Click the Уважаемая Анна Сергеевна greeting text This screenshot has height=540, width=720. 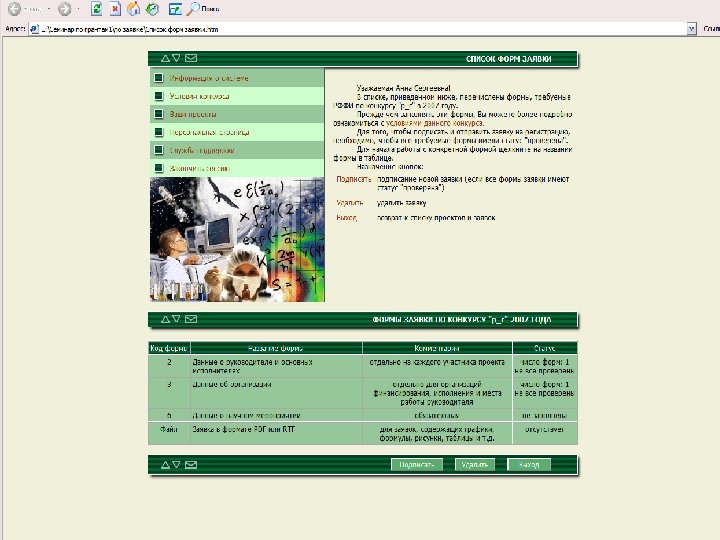404,88
